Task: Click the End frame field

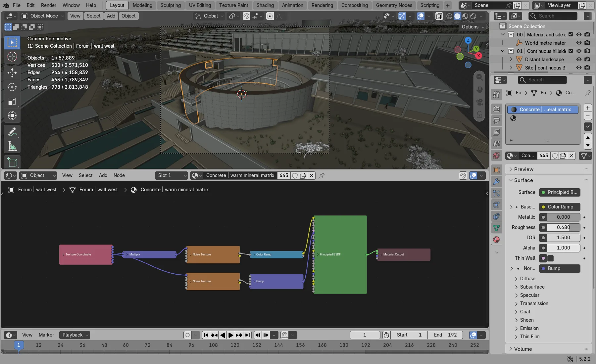Action: 445,335
